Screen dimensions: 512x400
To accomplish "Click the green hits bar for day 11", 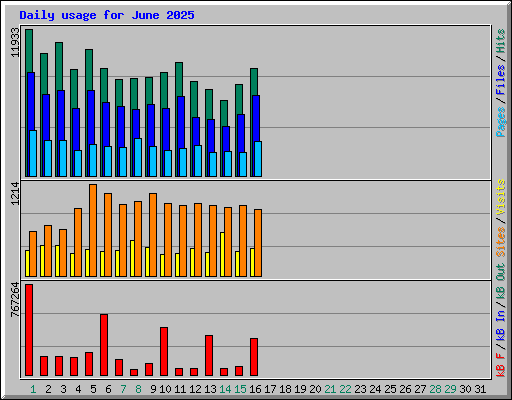I will tap(179, 79).
